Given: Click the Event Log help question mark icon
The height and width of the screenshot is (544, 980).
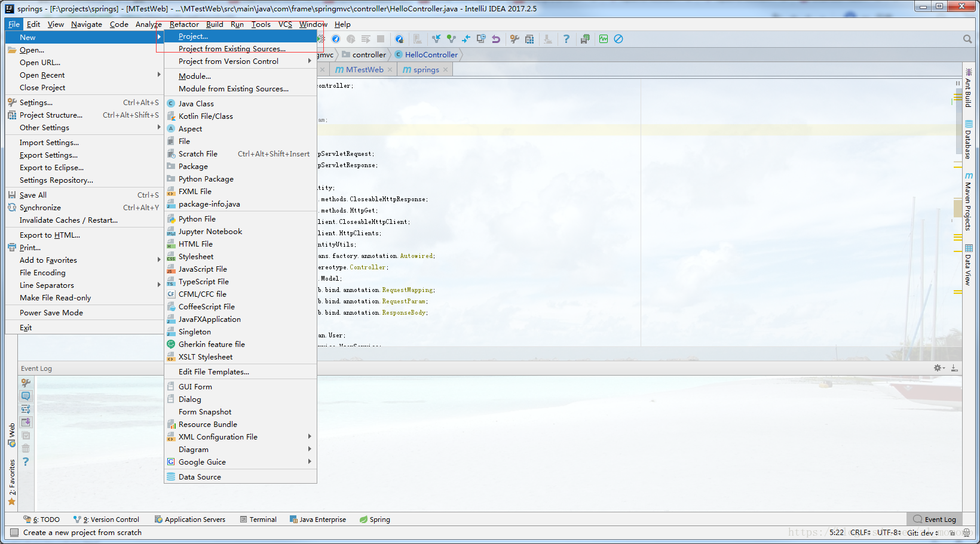Looking at the screenshot, I should [x=26, y=462].
